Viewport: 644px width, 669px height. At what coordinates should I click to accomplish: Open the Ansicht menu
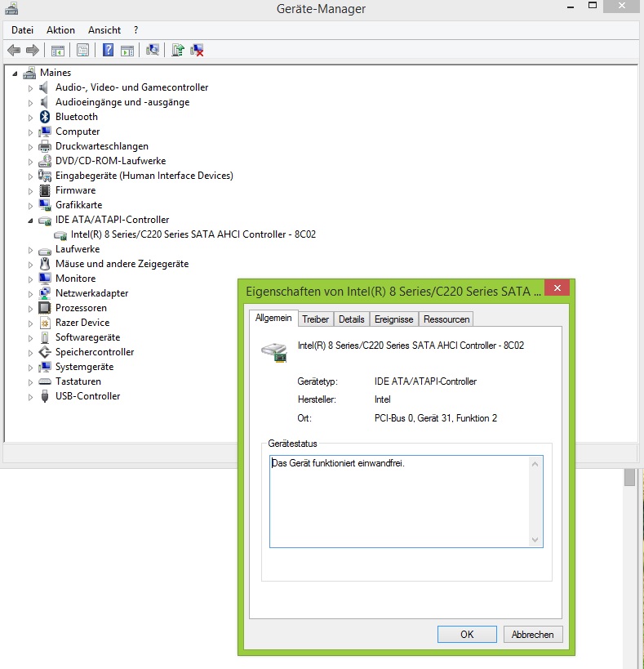click(104, 30)
